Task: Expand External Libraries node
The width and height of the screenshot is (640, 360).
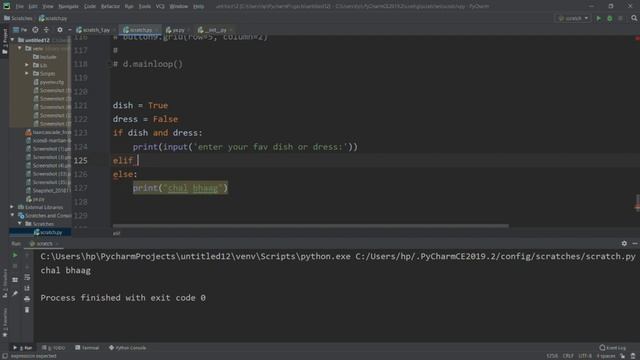Action: 12,207
